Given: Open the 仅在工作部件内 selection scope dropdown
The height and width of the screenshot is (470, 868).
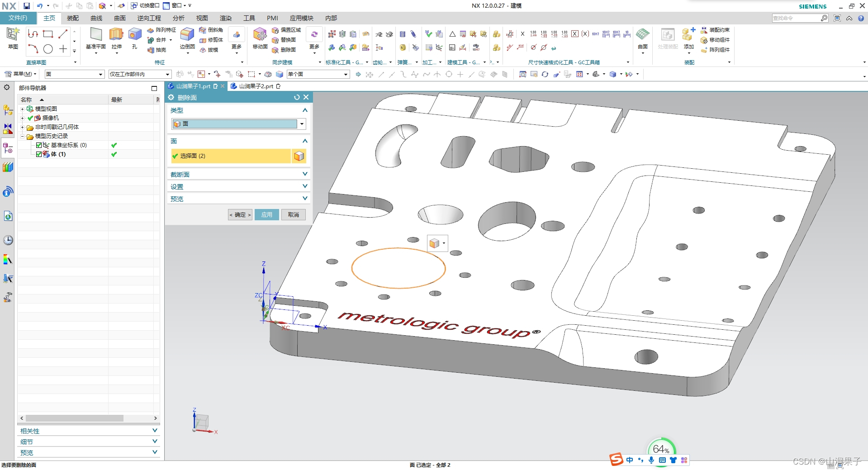Looking at the screenshot, I should coord(140,74).
